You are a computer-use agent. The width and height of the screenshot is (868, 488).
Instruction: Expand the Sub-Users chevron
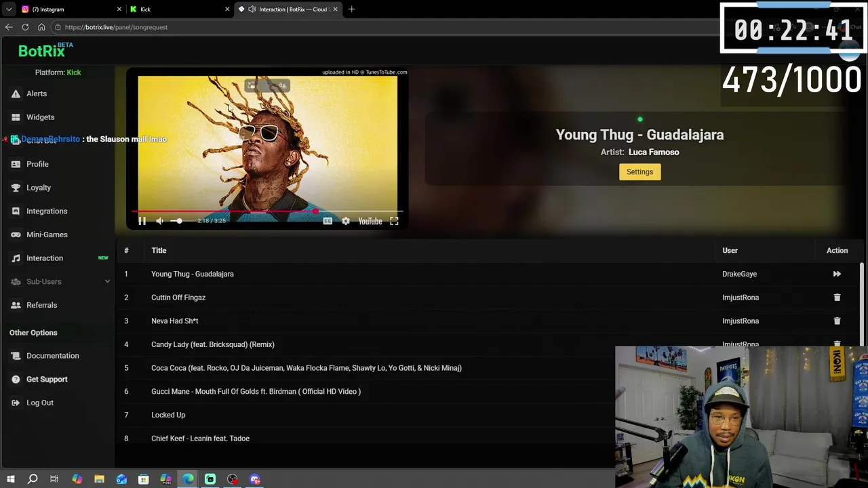(x=107, y=281)
